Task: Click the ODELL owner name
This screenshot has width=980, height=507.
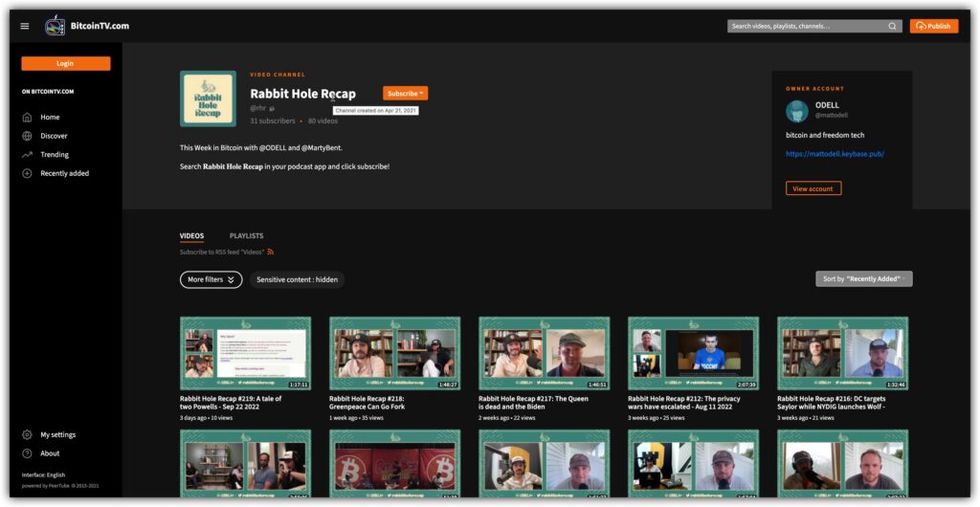Action: [827, 105]
